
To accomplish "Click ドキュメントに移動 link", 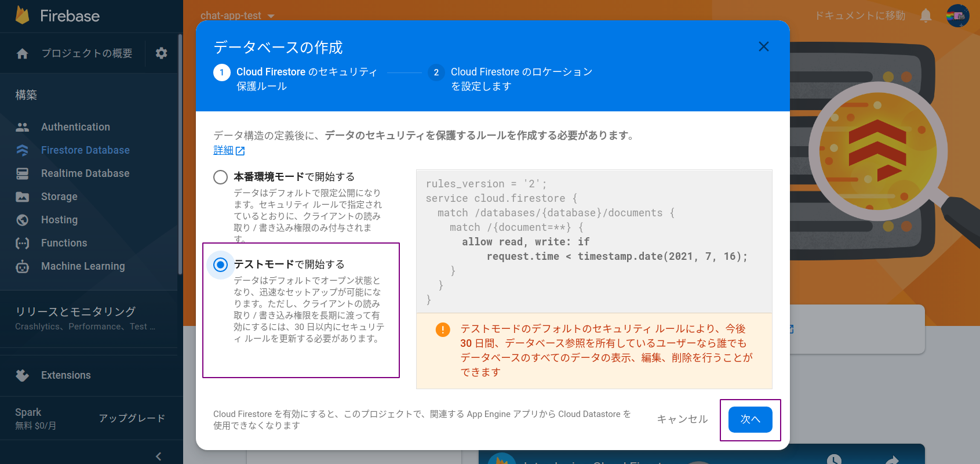I will [x=860, y=16].
